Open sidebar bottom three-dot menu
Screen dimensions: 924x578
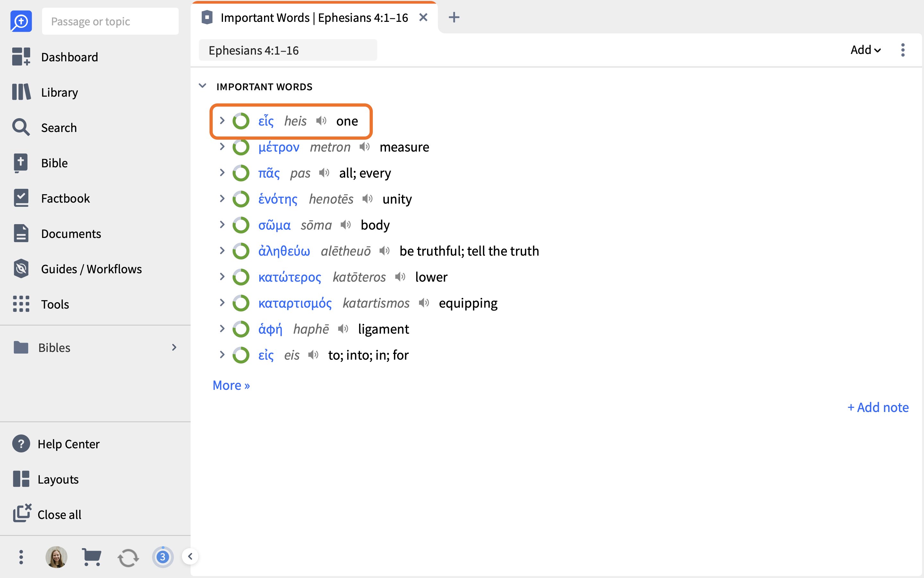coord(21,557)
